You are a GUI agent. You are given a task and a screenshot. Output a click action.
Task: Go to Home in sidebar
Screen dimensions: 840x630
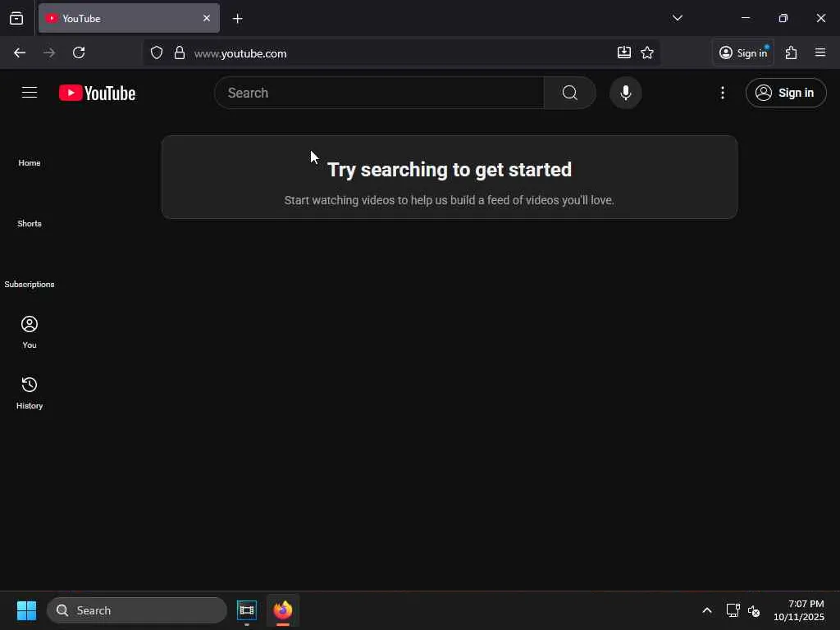coord(30,163)
